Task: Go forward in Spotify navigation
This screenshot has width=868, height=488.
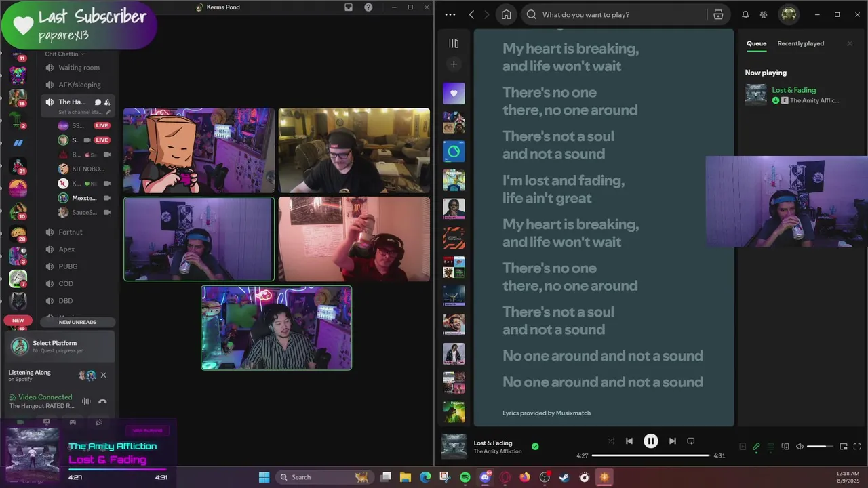Action: 486,14
